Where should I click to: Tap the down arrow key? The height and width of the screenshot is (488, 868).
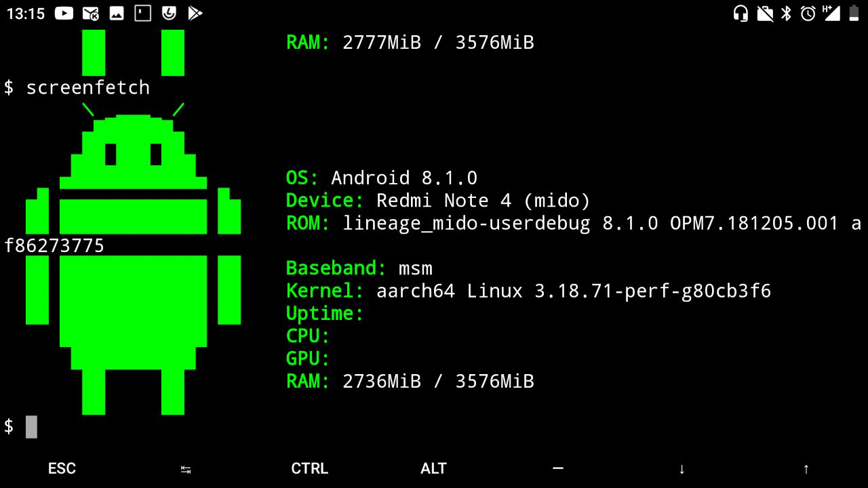[682, 469]
